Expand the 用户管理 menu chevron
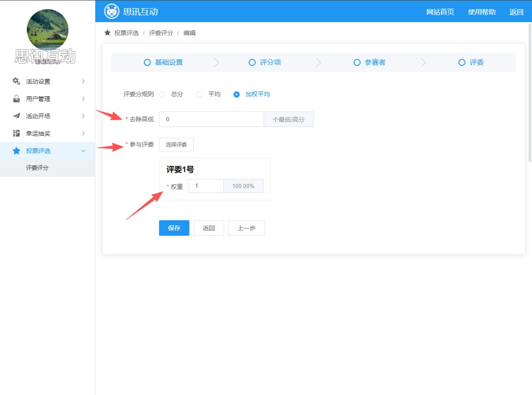The image size is (532, 395). 83,99
